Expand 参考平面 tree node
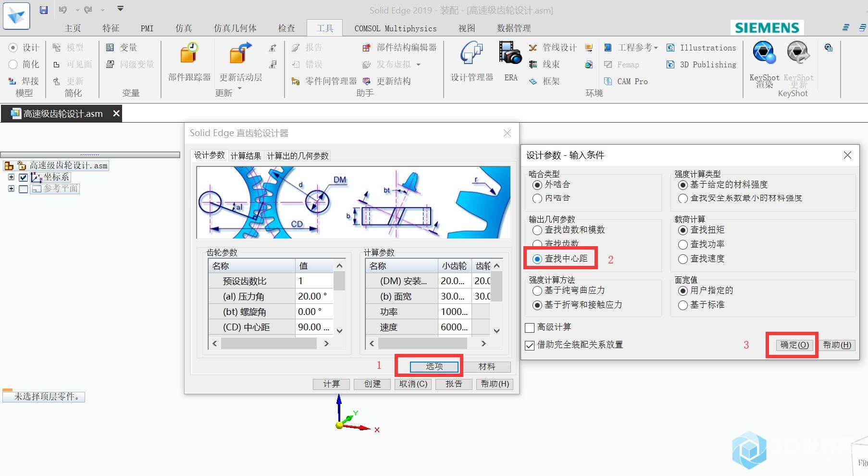Viewport: 868px width, 476px height. tap(11, 188)
